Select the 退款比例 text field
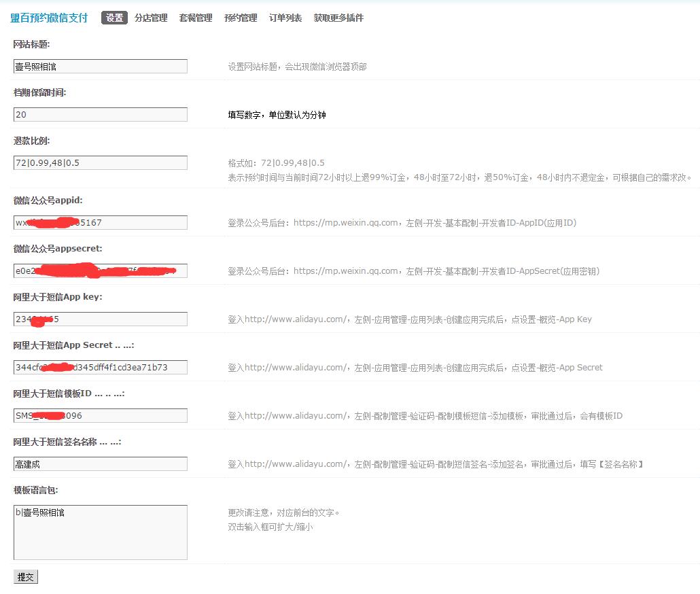The height and width of the screenshot is (594, 700). [x=100, y=163]
